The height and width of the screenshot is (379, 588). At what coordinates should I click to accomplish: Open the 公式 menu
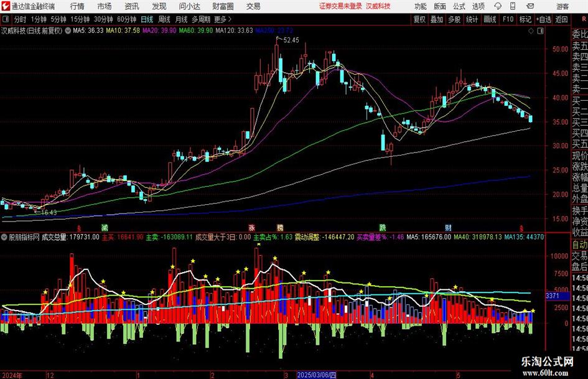(459, 6)
